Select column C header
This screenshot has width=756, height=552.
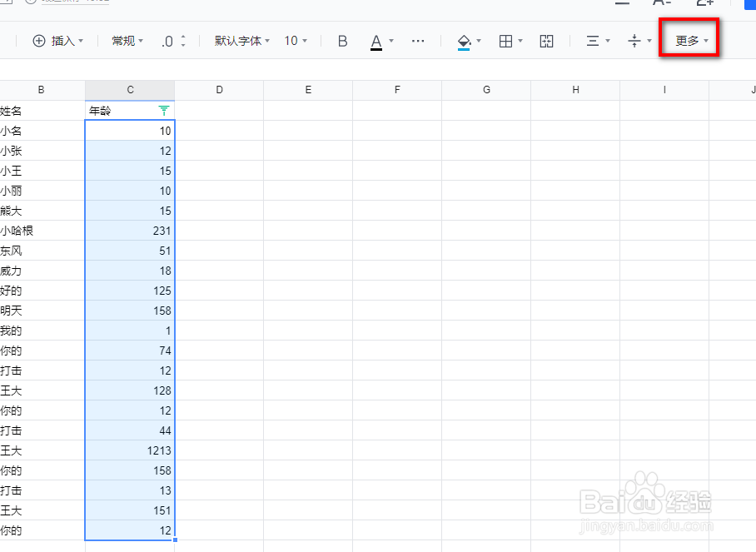tap(130, 90)
